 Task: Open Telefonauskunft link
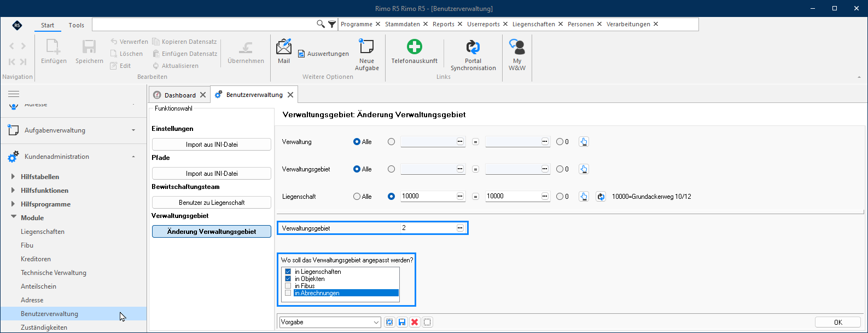coord(414,51)
